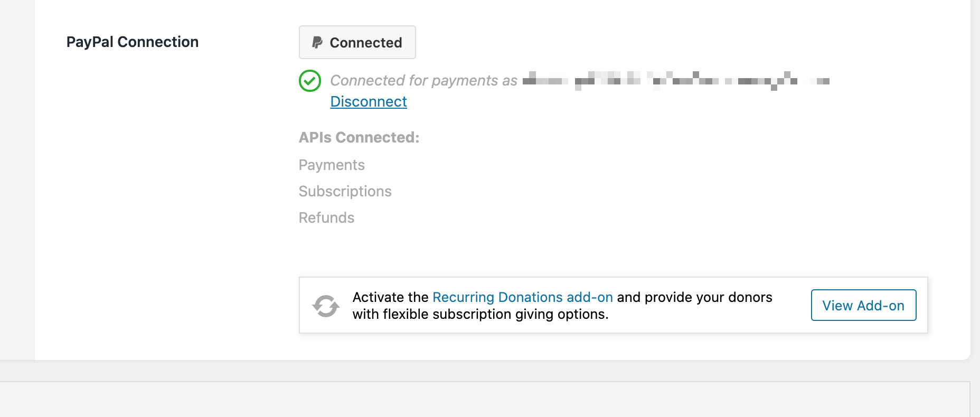This screenshot has height=417, width=980.
Task: Click the Disconnect link
Action: pyautogui.click(x=368, y=101)
